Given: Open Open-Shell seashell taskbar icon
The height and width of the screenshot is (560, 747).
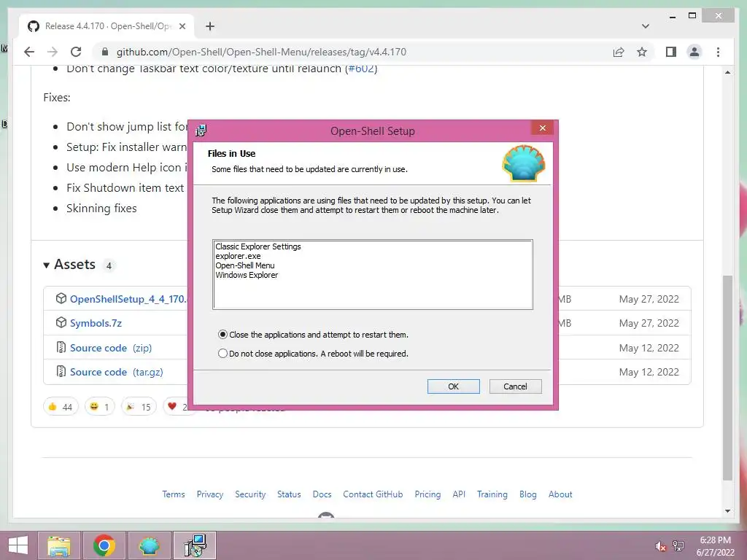Looking at the screenshot, I should (149, 545).
